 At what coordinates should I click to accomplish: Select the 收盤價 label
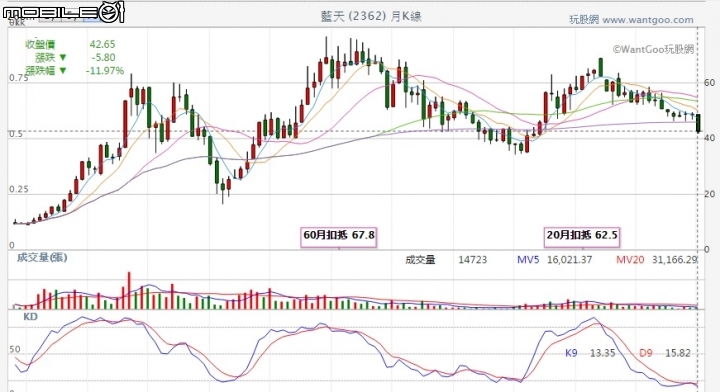(40, 45)
